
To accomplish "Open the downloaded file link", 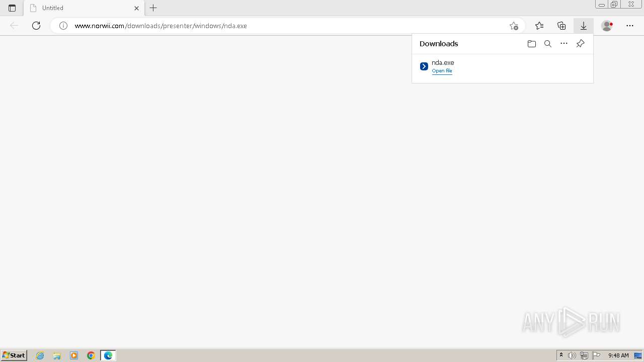I will [442, 71].
